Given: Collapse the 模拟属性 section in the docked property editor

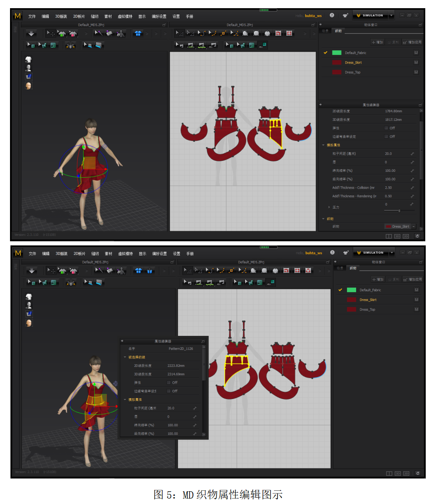Looking at the screenshot, I should coord(323,145).
